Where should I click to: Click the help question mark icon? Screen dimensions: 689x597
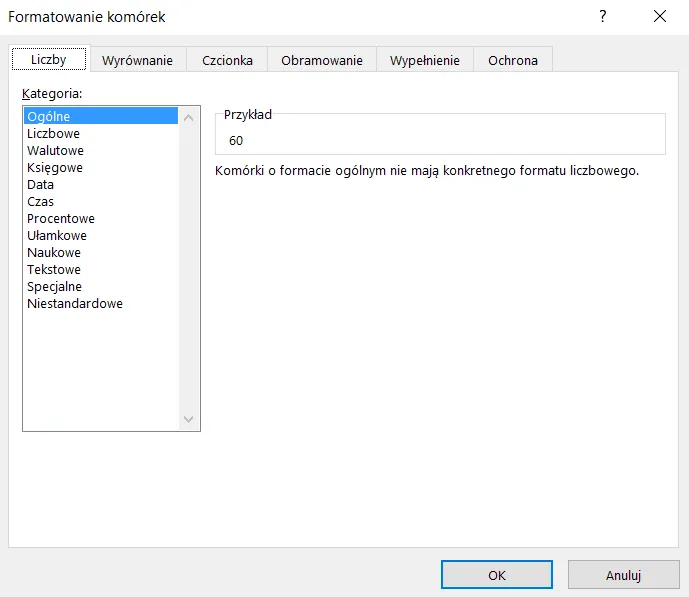tap(603, 17)
